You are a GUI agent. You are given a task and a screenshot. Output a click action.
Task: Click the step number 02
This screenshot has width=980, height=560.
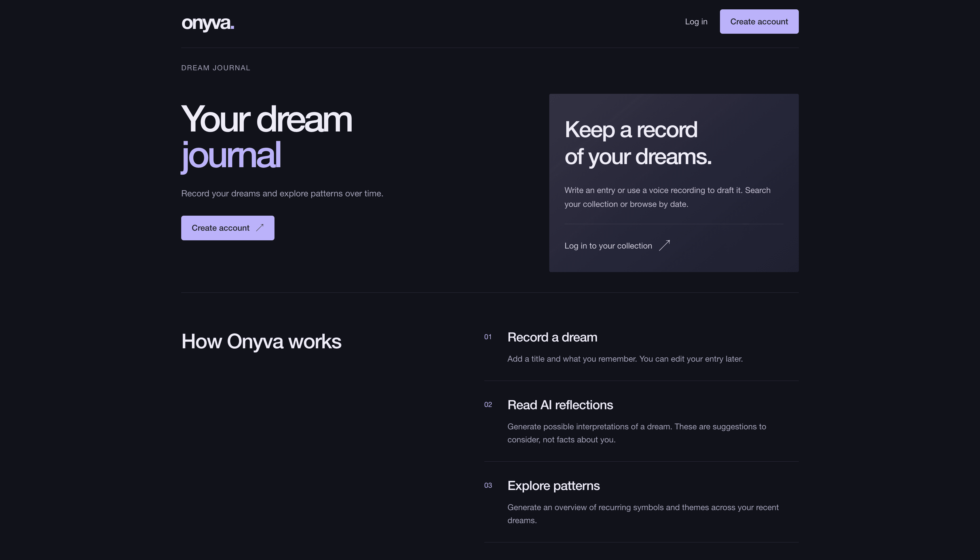488,405
